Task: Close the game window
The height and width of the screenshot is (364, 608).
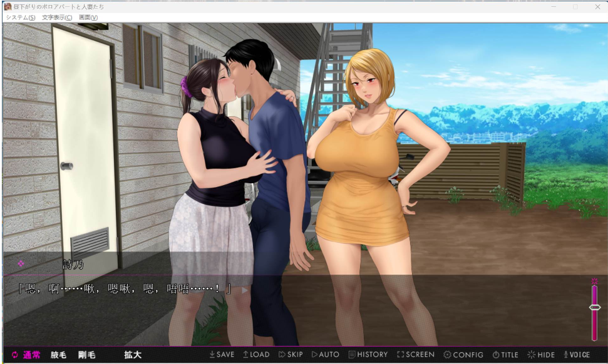Action: (x=597, y=7)
